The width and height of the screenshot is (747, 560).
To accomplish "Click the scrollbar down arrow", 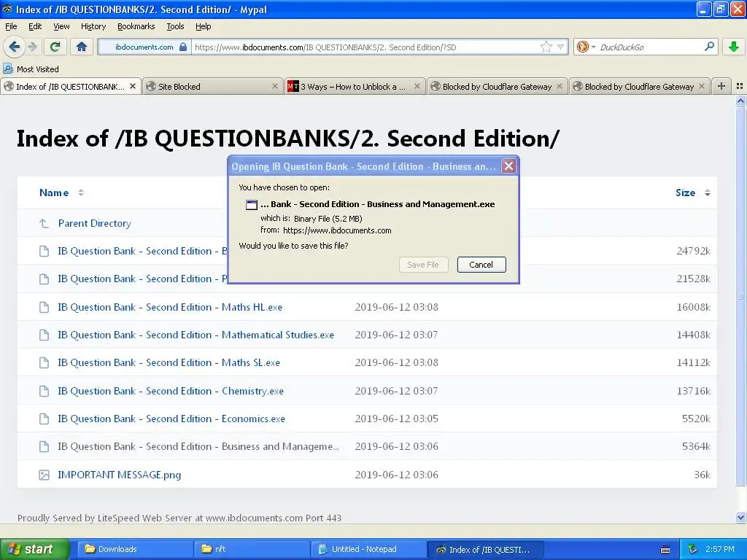I will tap(740, 518).
